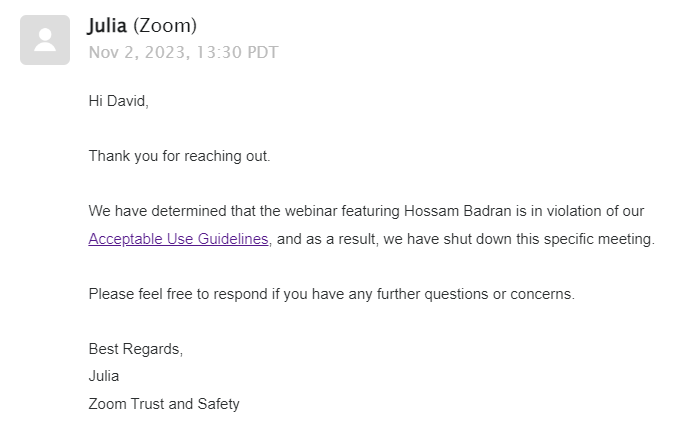
Task: Click the PDT timezone text
Action: 262,53
